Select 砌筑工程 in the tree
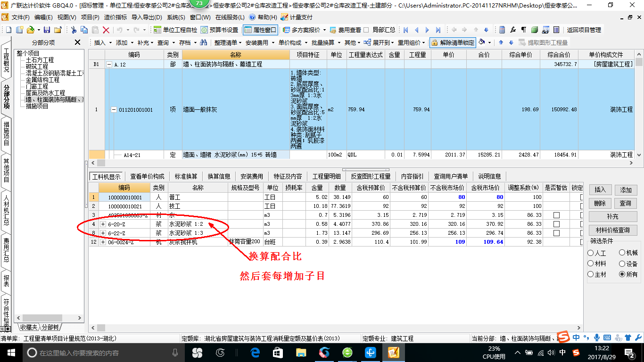Screen dimensions: 644x362 [x=37, y=67]
